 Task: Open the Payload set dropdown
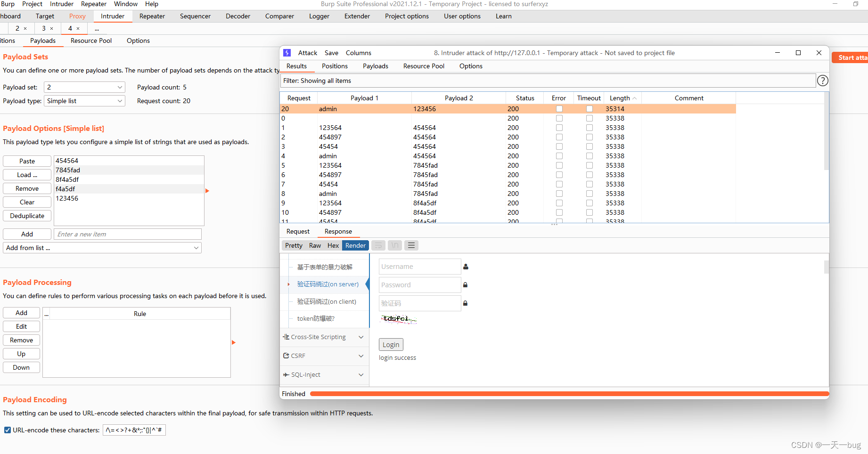coord(84,87)
